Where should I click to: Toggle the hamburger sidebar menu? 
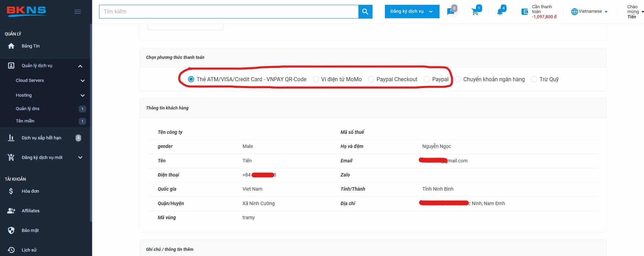78,12
